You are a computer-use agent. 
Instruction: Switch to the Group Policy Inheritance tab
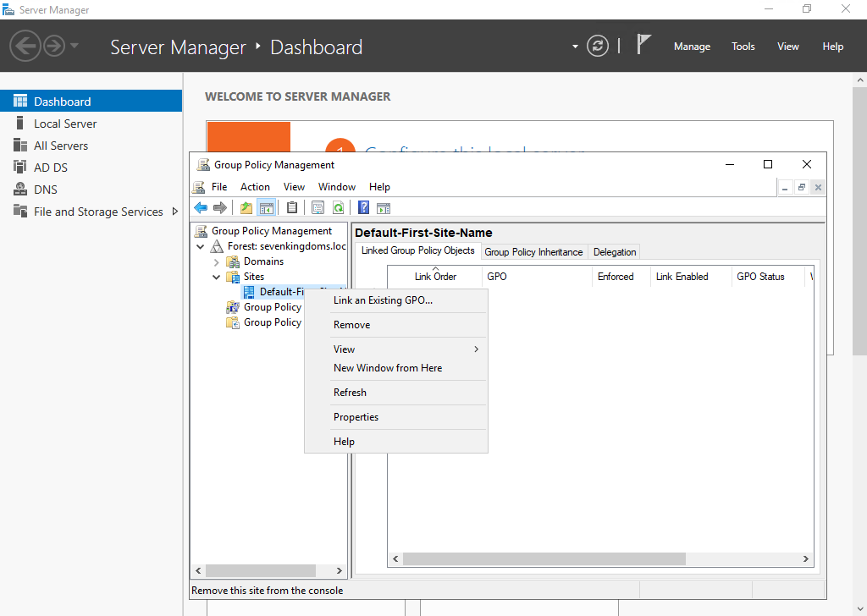[533, 252]
